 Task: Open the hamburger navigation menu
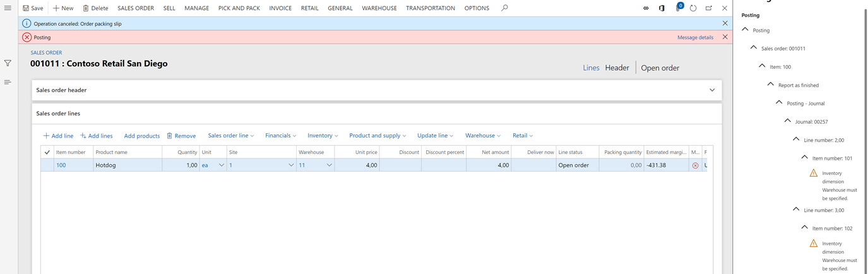[x=8, y=8]
